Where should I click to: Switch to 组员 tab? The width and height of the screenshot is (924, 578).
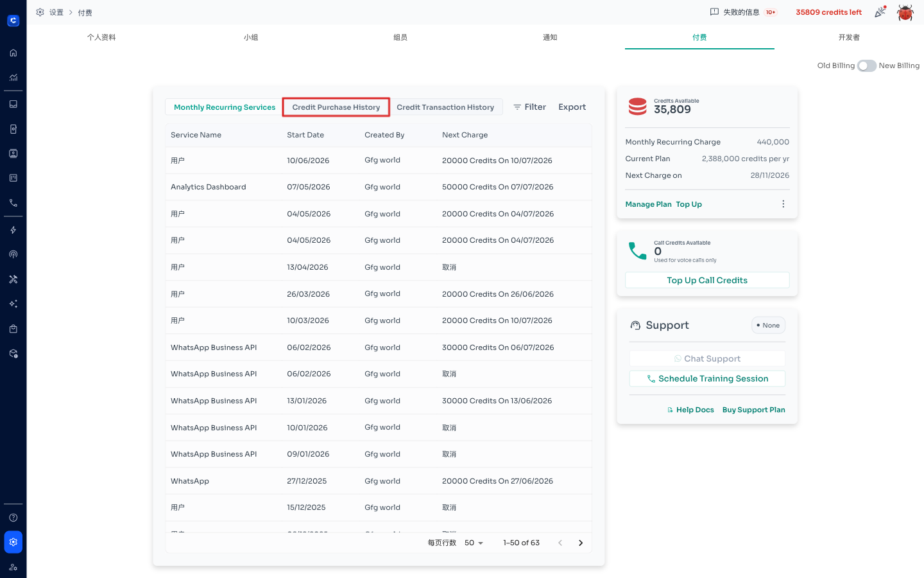pyautogui.click(x=400, y=37)
